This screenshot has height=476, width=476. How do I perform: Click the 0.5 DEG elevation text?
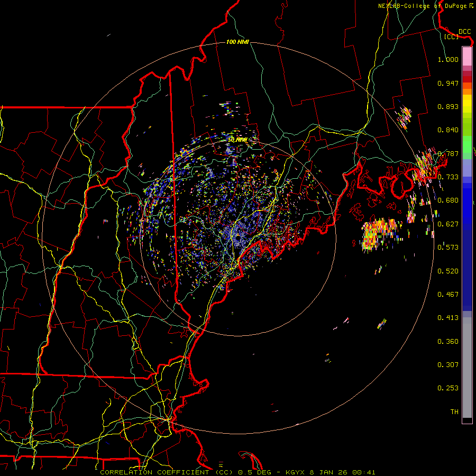(254, 472)
